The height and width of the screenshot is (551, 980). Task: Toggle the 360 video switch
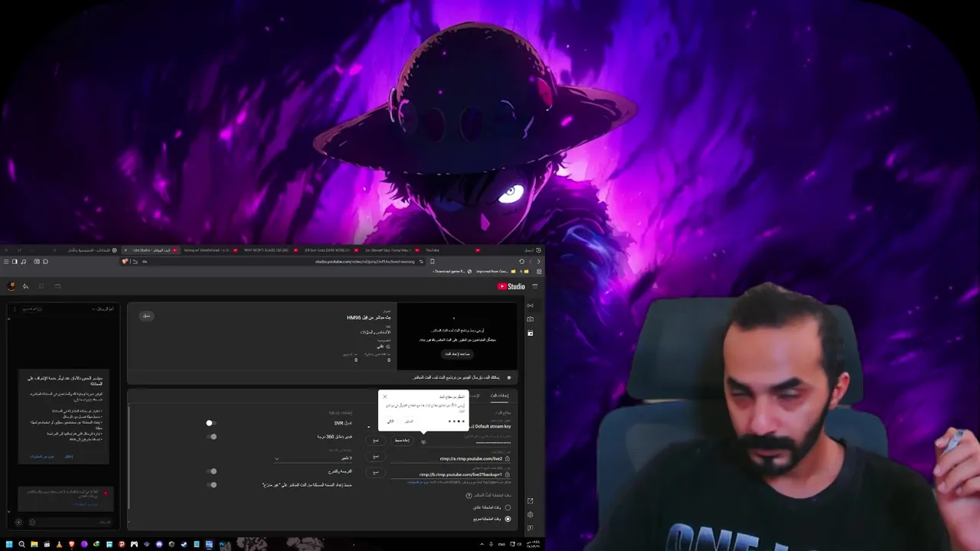click(x=211, y=437)
